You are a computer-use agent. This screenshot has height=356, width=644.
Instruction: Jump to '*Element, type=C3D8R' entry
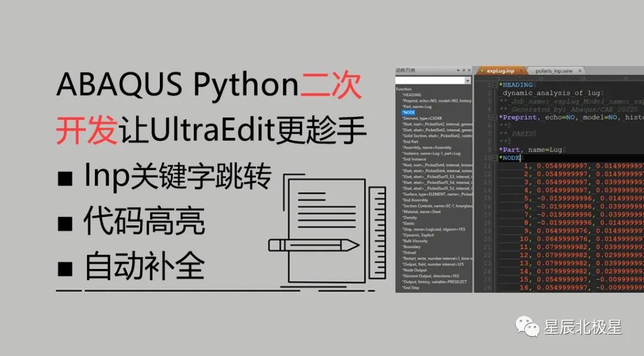[422, 118]
